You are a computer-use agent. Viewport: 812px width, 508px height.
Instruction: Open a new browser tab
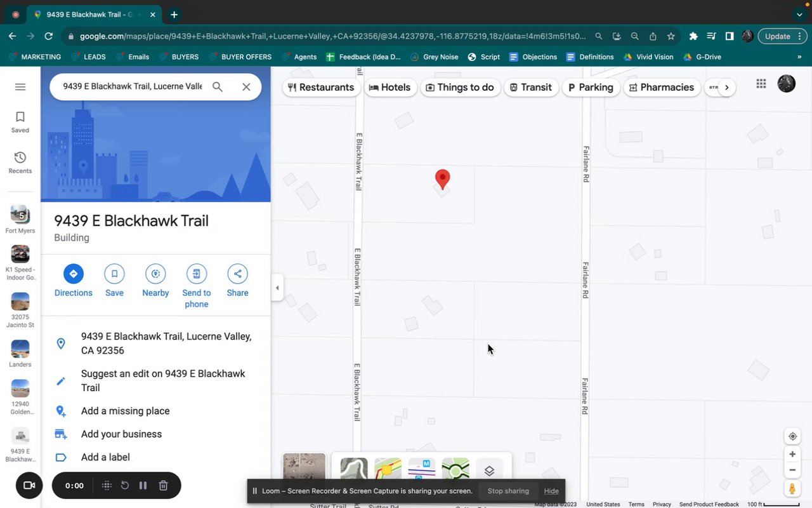click(x=174, y=14)
